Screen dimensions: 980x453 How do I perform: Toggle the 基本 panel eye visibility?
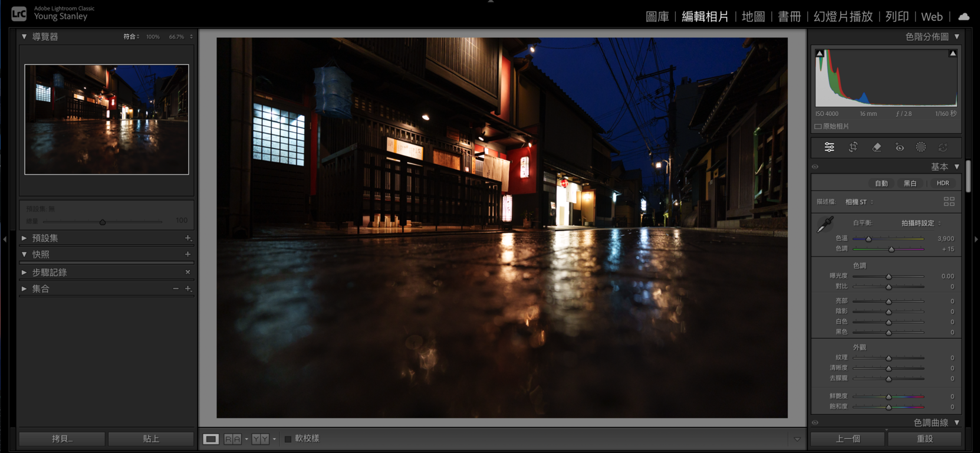click(x=815, y=167)
